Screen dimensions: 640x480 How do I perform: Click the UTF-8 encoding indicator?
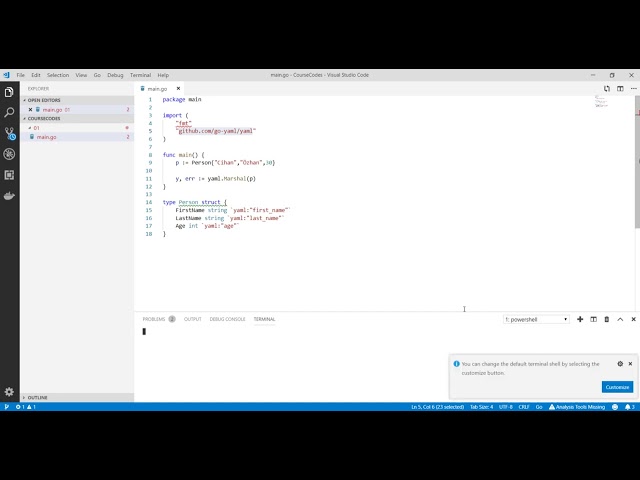pyautogui.click(x=506, y=407)
